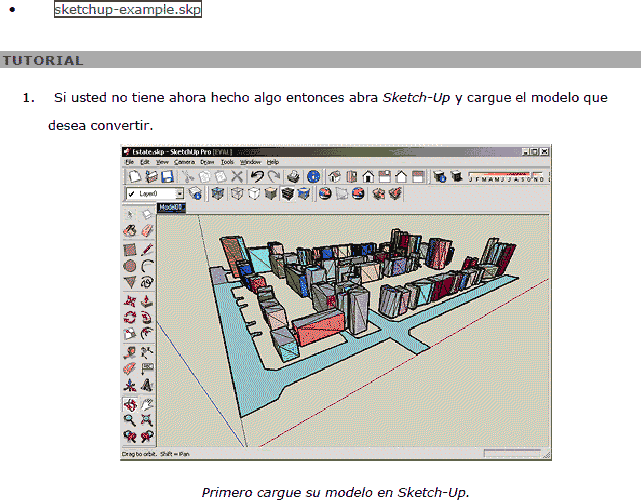Screen dimensions: 641x500
Task: Open the Tools menu
Action: click(227, 162)
